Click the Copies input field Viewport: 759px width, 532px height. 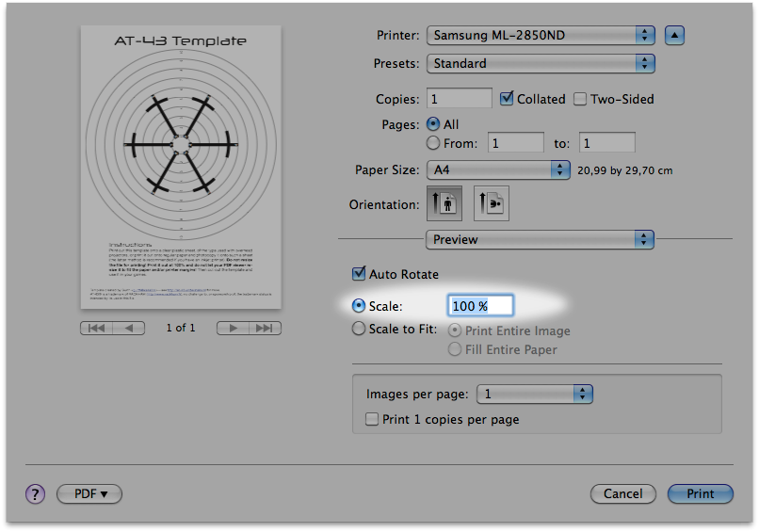click(459, 99)
